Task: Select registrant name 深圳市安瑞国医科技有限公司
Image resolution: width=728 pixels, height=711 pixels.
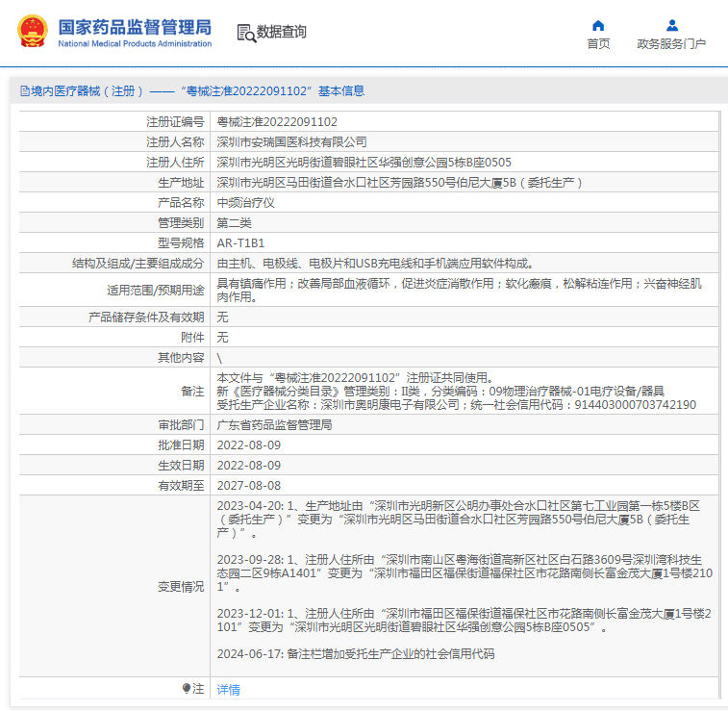Action: 292,142
